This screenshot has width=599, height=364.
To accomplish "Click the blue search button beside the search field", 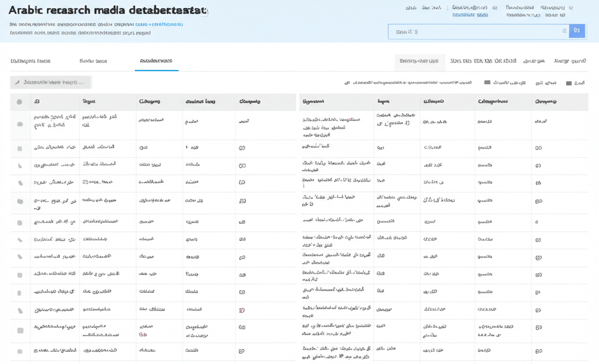I will pyautogui.click(x=577, y=31).
